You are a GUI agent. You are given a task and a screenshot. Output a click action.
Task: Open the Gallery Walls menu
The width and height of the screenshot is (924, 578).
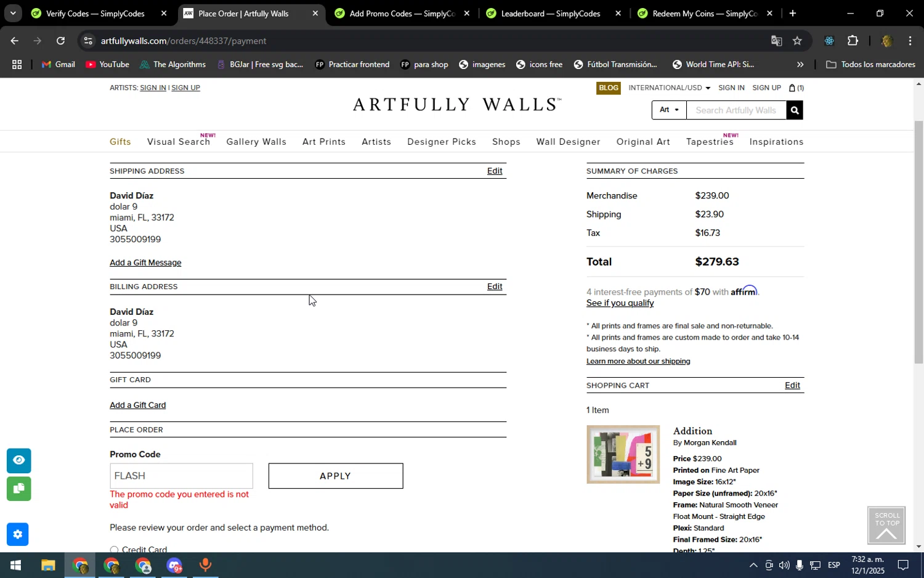256,142
